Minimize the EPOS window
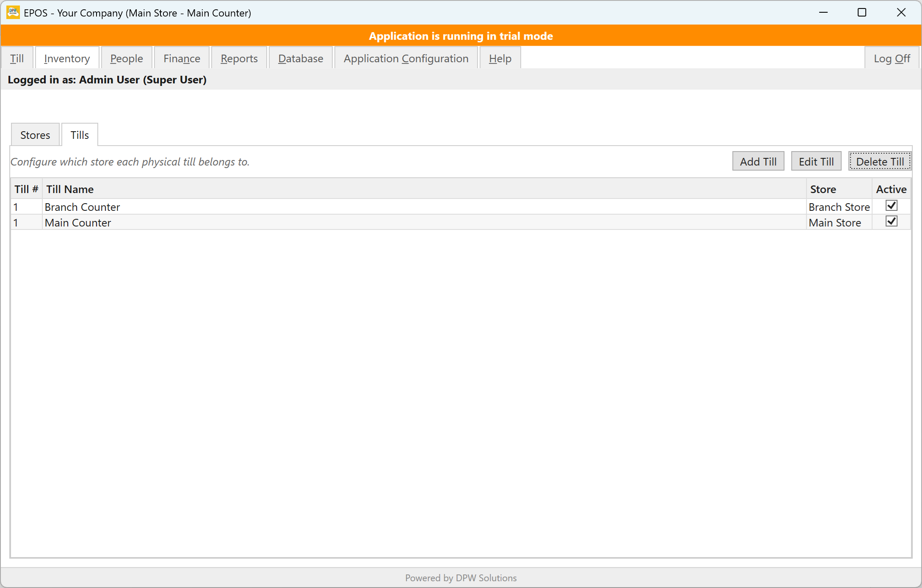Viewport: 922px width, 588px height. tap(823, 12)
